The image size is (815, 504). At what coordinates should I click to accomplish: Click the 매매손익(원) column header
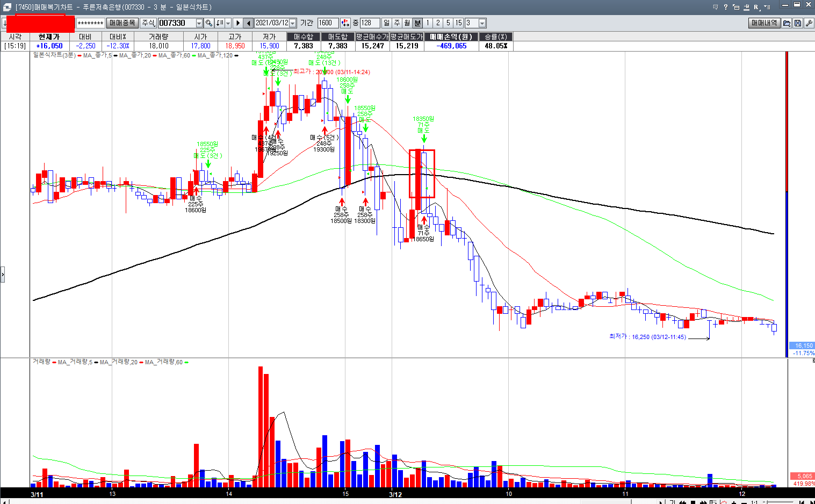[x=451, y=37]
